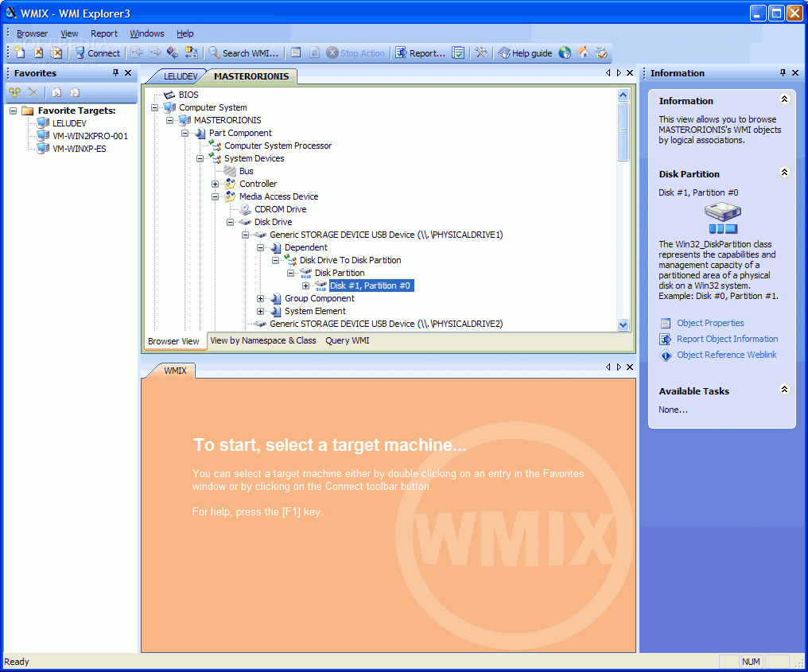Close the WMIX document pane
This screenshot has height=672, width=808.
630,367
